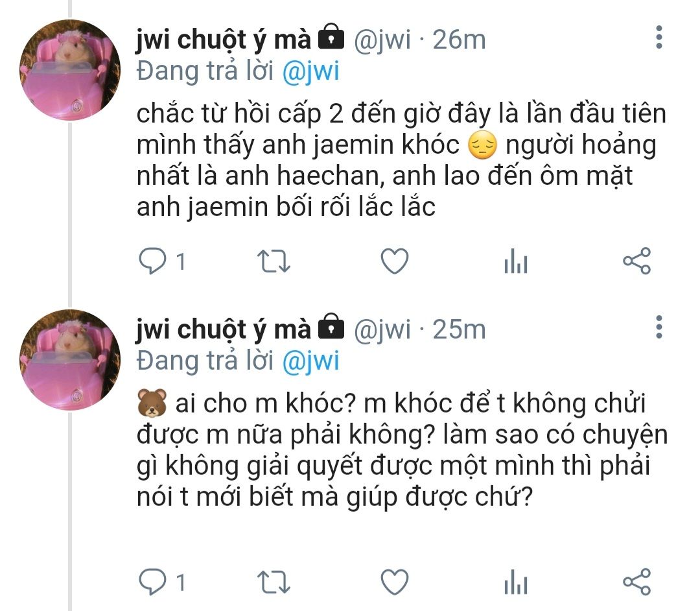Image resolution: width=700 pixels, height=611 pixels.
Task: Retweet the 25m bear emoji tweet
Action: tap(274, 582)
